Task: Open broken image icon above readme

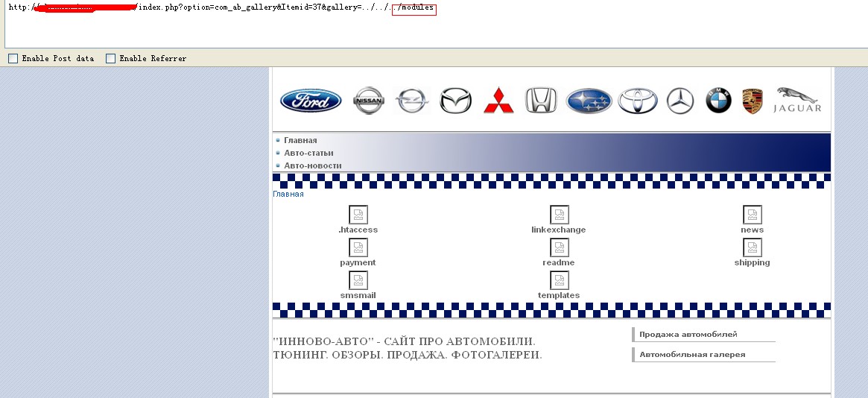Action: 559,247
